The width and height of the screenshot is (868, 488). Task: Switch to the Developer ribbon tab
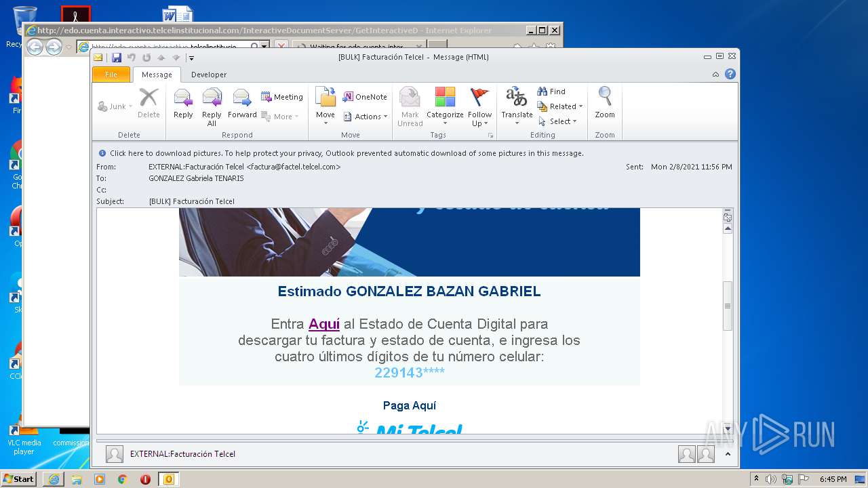coord(209,75)
